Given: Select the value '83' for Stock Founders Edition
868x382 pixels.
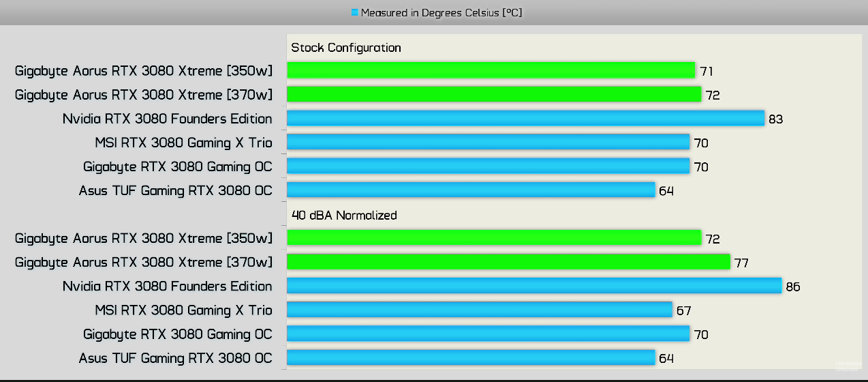Looking at the screenshot, I should tap(775, 119).
